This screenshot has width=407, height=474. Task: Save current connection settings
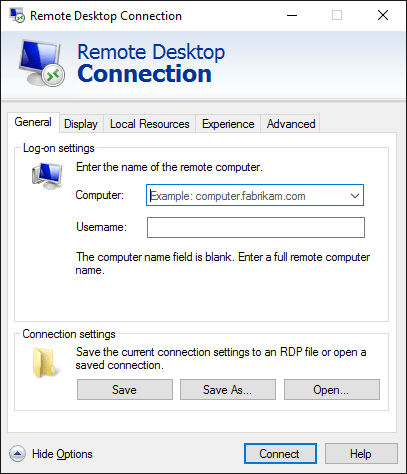pos(125,389)
